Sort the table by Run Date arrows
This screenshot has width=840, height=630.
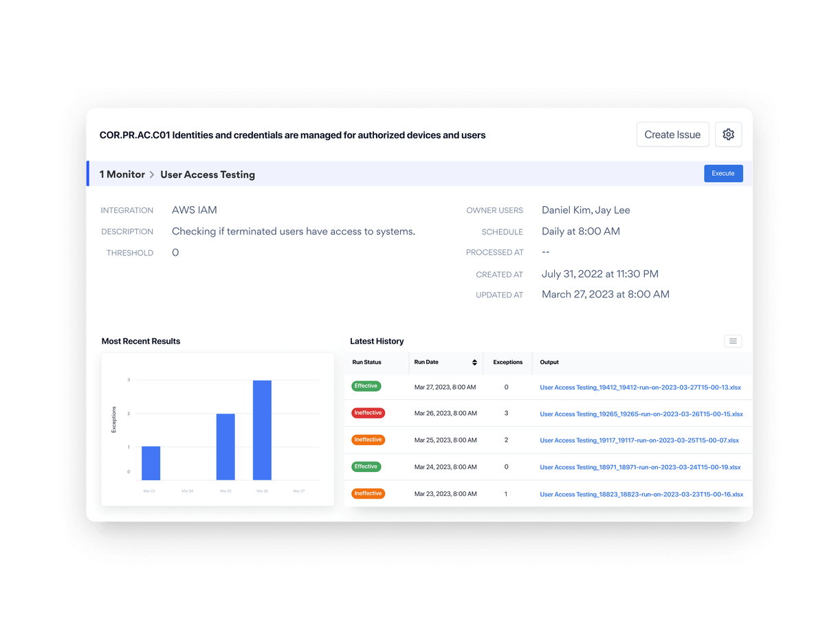click(x=474, y=362)
